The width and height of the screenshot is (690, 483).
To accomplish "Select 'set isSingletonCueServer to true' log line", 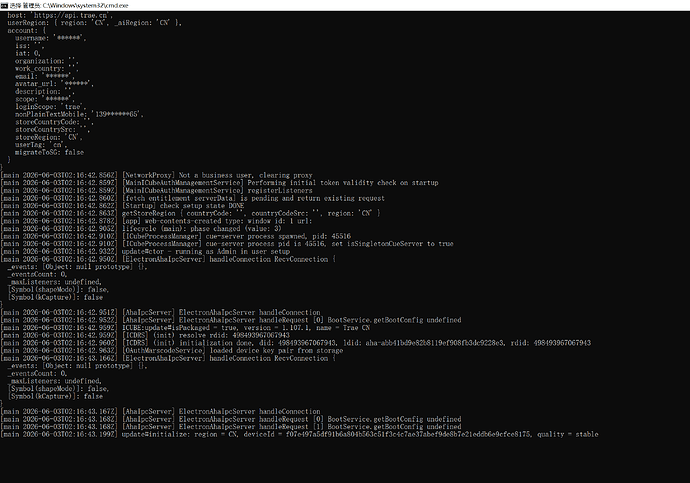I will point(227,244).
